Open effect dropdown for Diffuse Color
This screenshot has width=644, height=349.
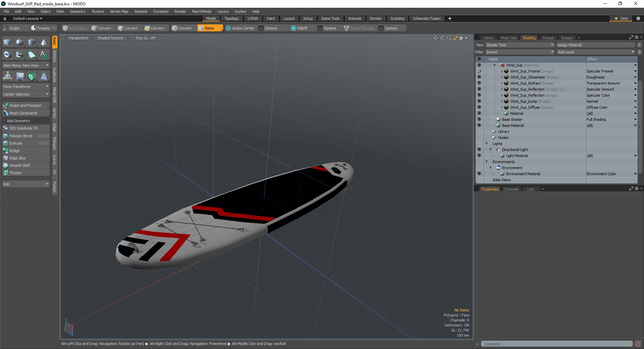coord(635,107)
